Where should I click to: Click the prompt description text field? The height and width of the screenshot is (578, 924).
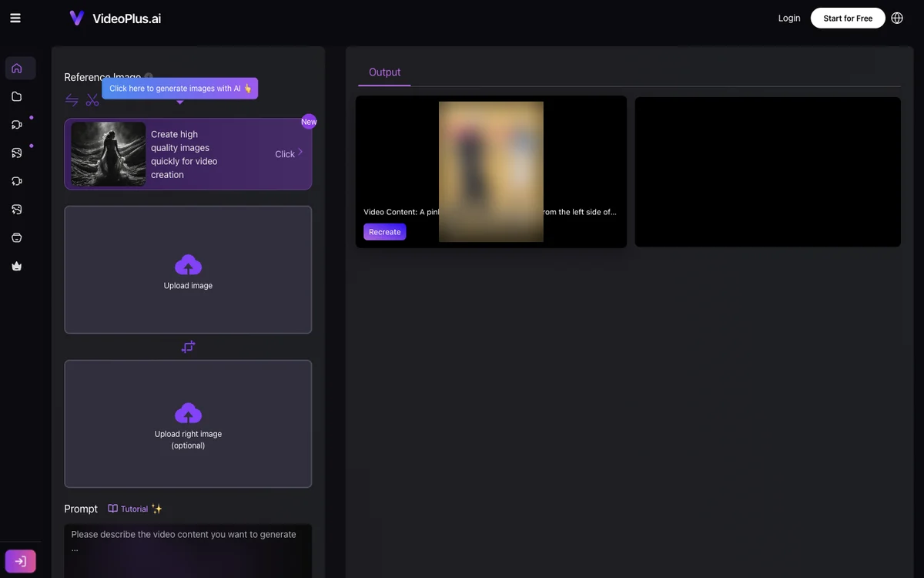pos(188,550)
